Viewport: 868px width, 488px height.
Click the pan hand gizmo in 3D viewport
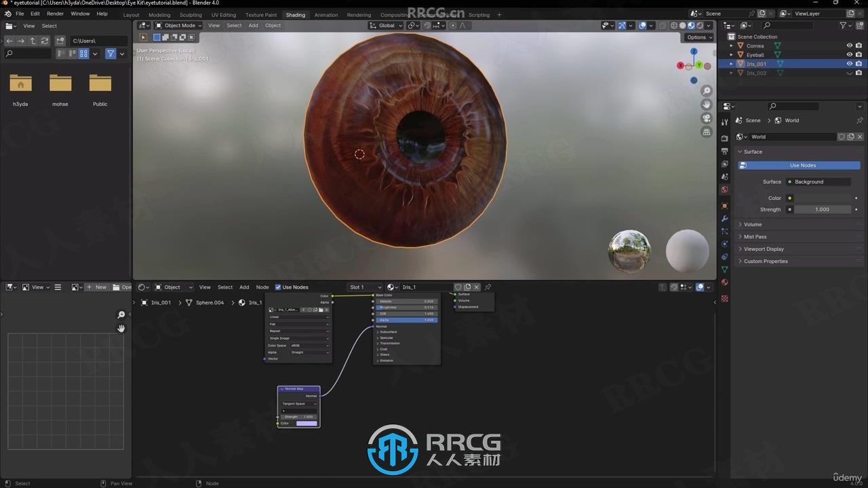click(x=707, y=104)
